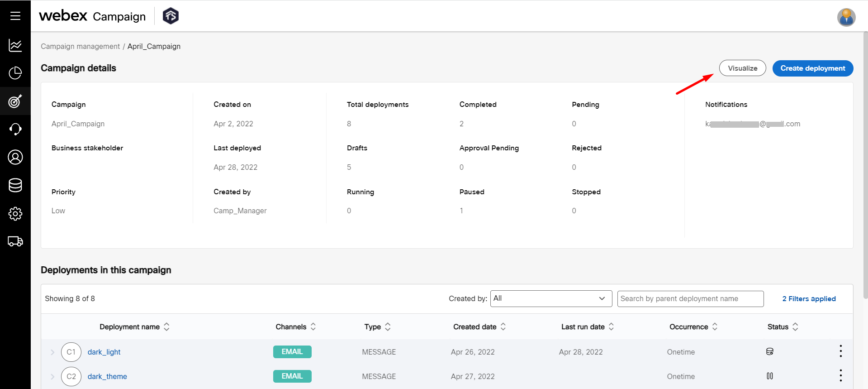868x389 pixels.
Task: Click the notifications email address
Action: [753, 124]
